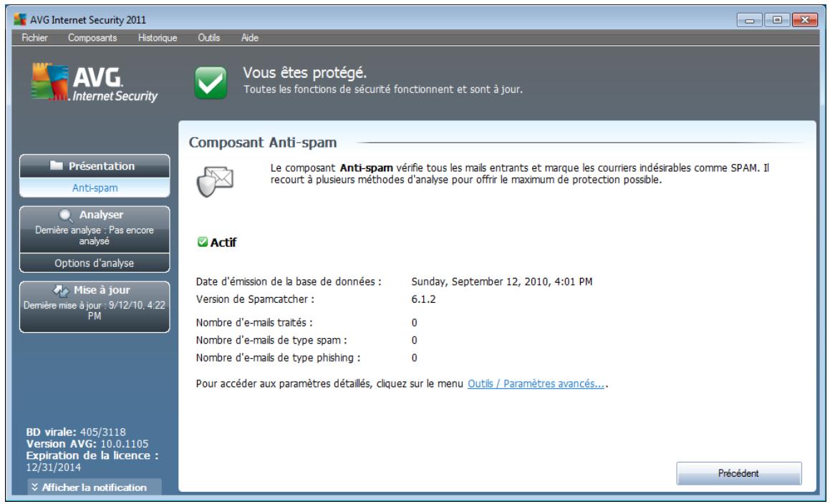The height and width of the screenshot is (504, 830).
Task: Run Mise à jour update now
Action: click(95, 307)
